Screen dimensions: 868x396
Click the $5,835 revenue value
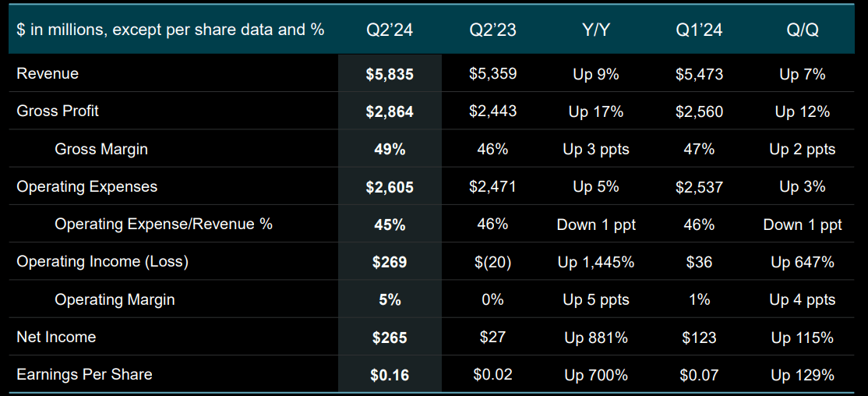[390, 75]
